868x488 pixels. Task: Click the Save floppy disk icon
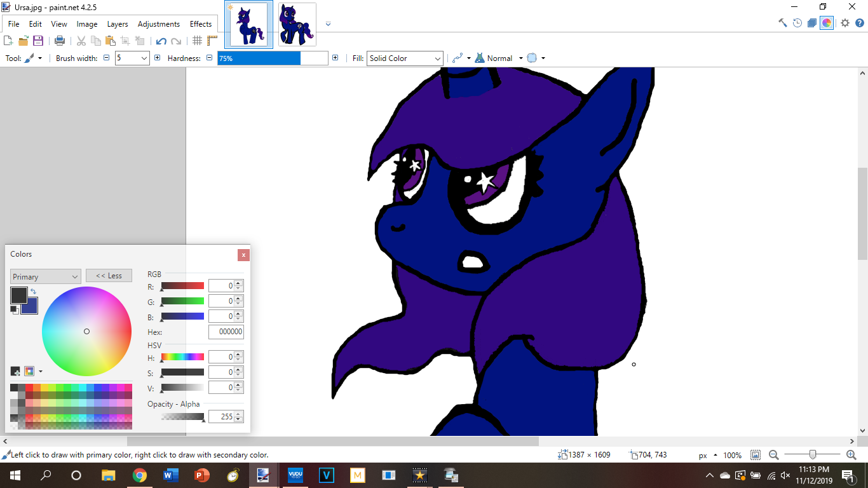[38, 41]
